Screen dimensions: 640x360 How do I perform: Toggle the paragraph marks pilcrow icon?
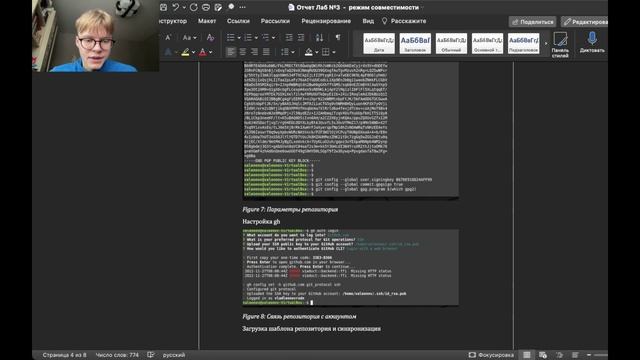338,38
